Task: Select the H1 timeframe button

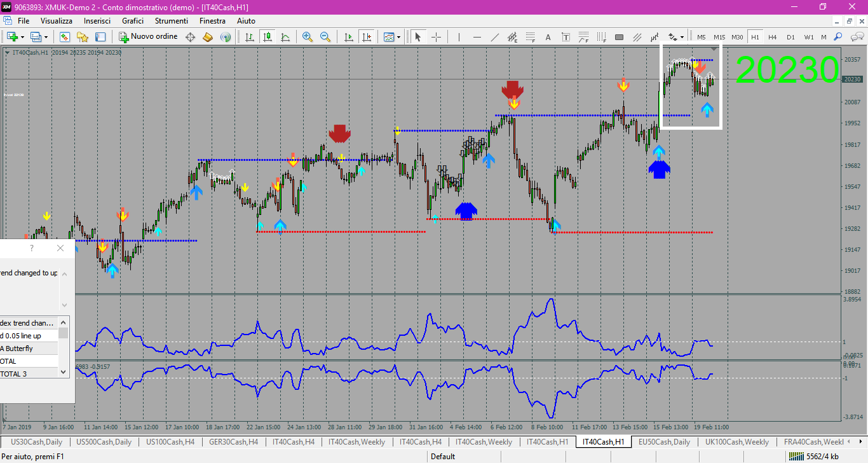Action: pyautogui.click(x=755, y=37)
